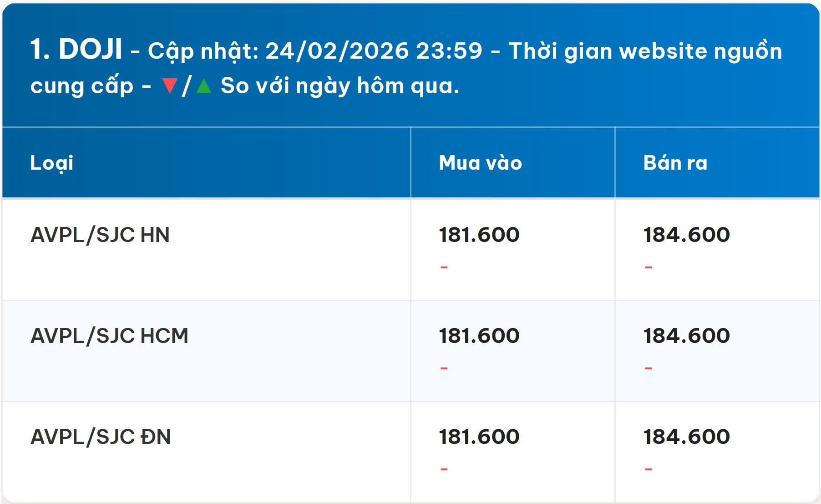Click the red dash under HN Bán ra price
This screenshot has height=504, width=821.
coord(648,267)
